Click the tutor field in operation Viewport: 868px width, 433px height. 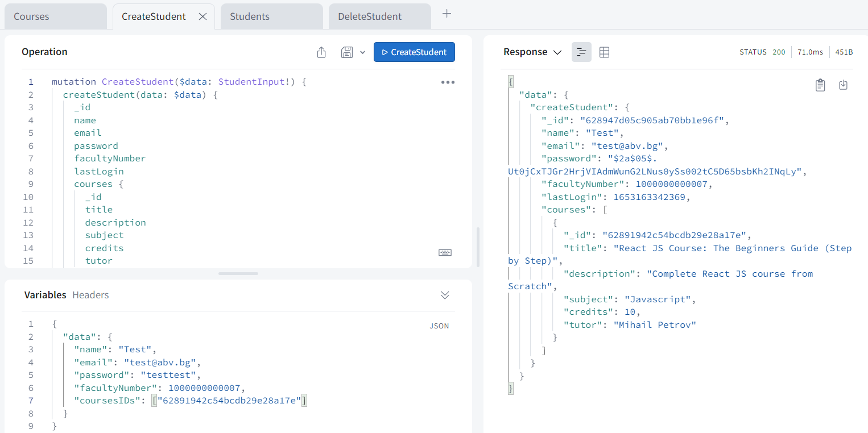pos(99,260)
